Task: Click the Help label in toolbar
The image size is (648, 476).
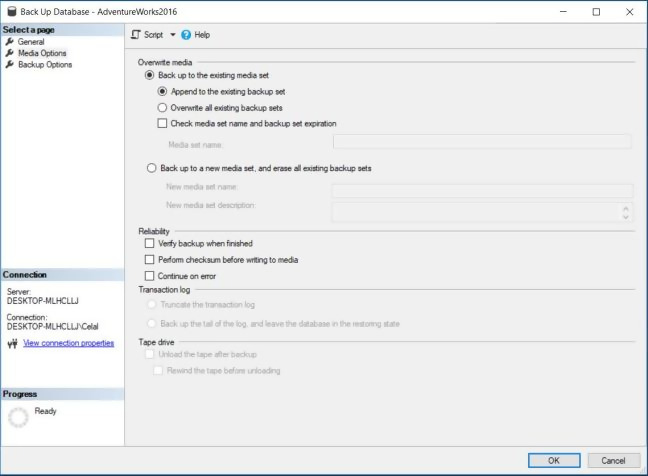Action: coord(202,35)
